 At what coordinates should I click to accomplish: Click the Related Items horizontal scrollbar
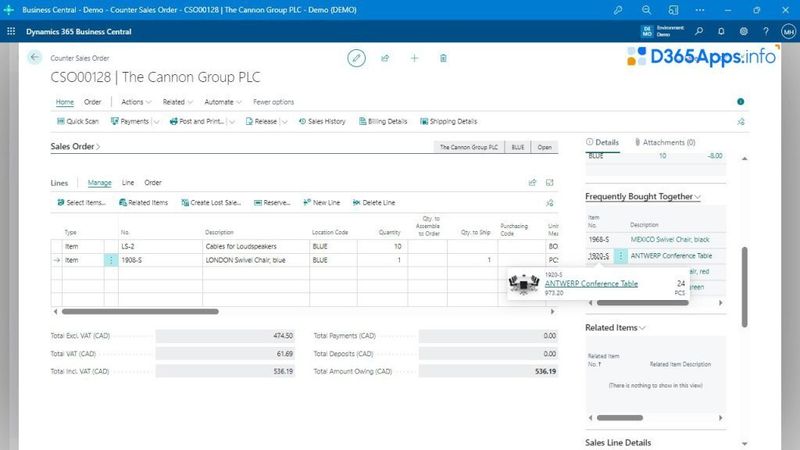[x=620, y=418]
